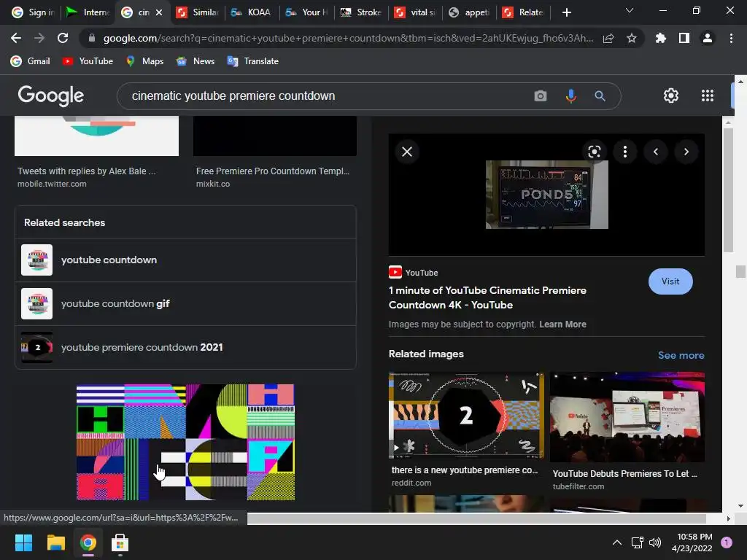Click the preview panel vertical scrollbar

[727, 190]
